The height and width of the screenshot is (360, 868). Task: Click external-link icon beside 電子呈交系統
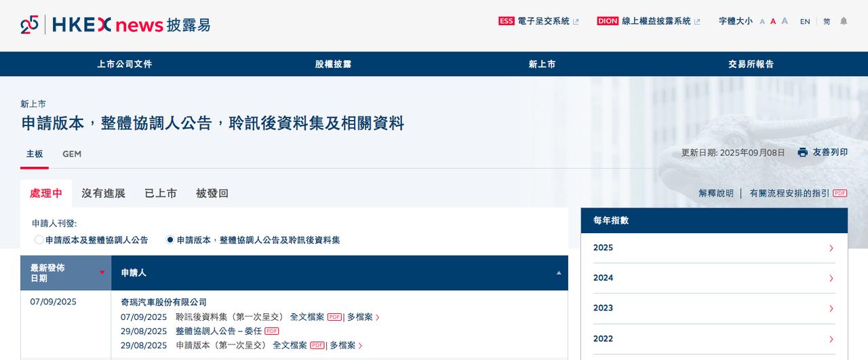click(576, 22)
